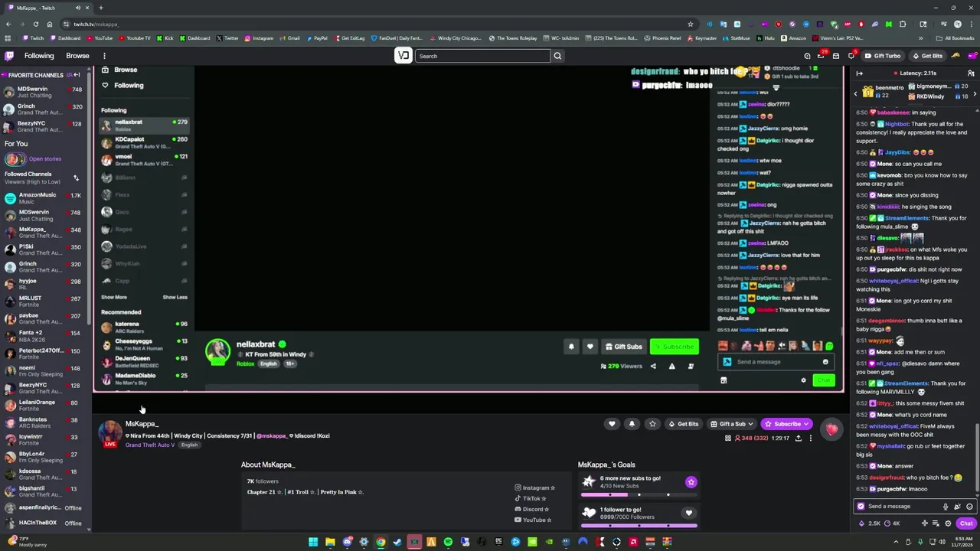Click the star favorite icon
Viewport: 980px width, 551px height.
click(652, 424)
